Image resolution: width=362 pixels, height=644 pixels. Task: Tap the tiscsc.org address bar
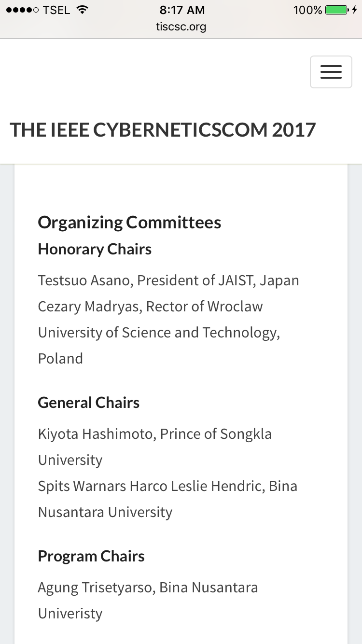(x=181, y=27)
